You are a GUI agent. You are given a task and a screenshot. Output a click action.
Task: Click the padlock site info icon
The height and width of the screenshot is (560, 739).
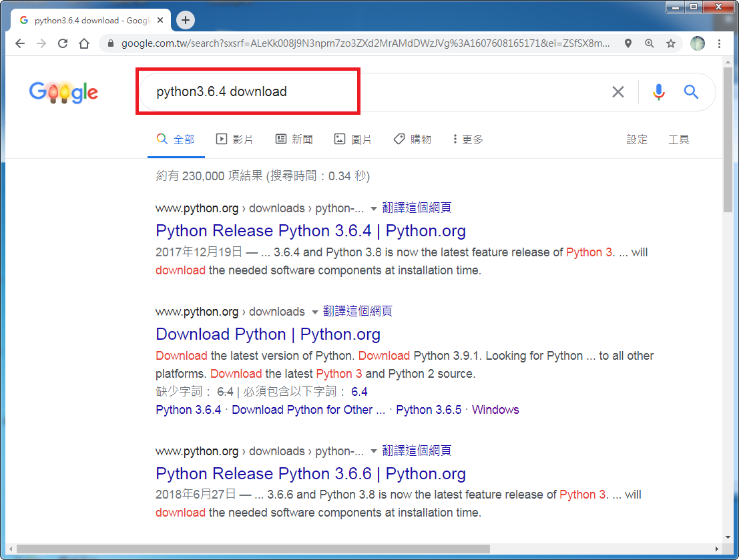(x=111, y=43)
